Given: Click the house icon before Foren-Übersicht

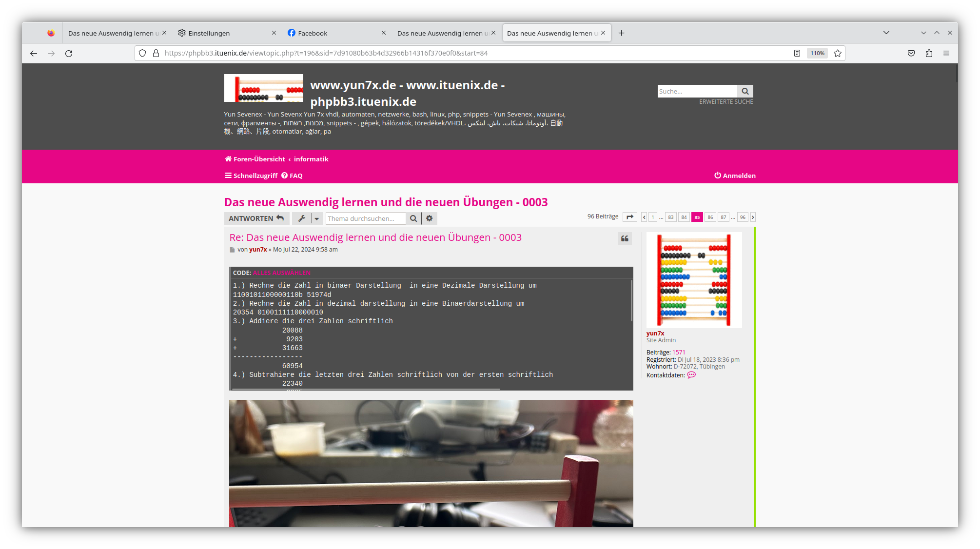Looking at the screenshot, I should pyautogui.click(x=228, y=158).
